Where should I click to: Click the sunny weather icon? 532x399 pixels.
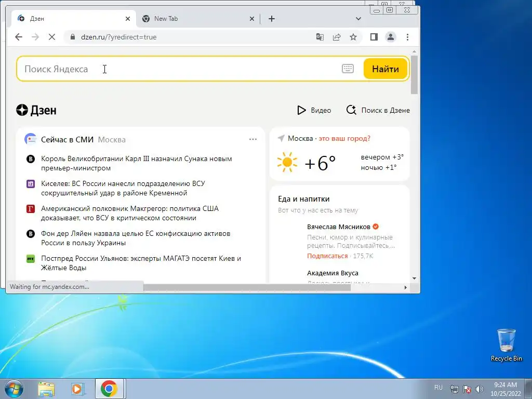tap(287, 162)
